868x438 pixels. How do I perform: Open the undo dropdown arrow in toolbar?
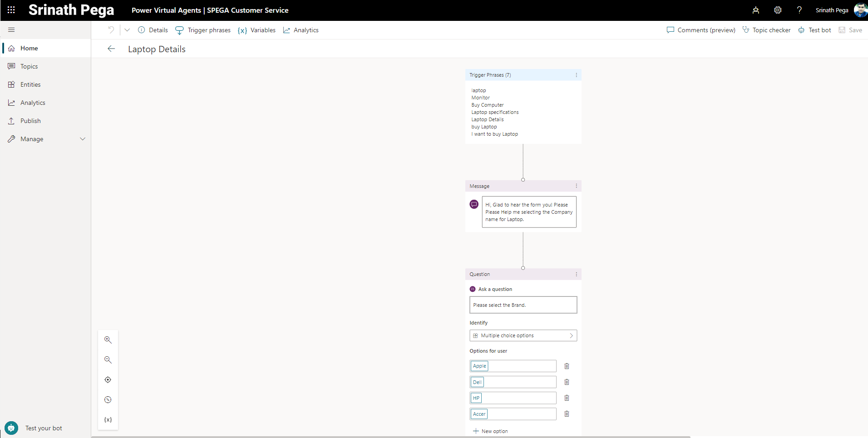point(127,30)
